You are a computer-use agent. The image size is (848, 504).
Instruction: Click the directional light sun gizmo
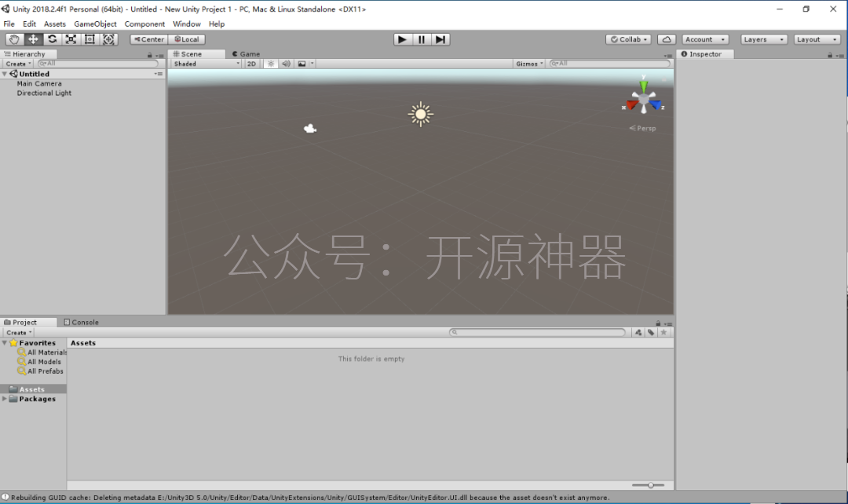pyautogui.click(x=421, y=114)
